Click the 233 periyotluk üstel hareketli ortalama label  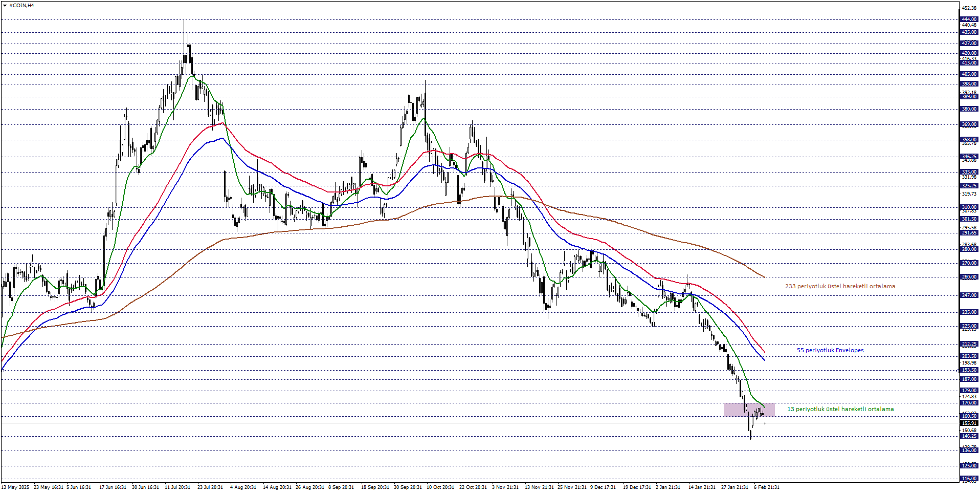tap(840, 286)
